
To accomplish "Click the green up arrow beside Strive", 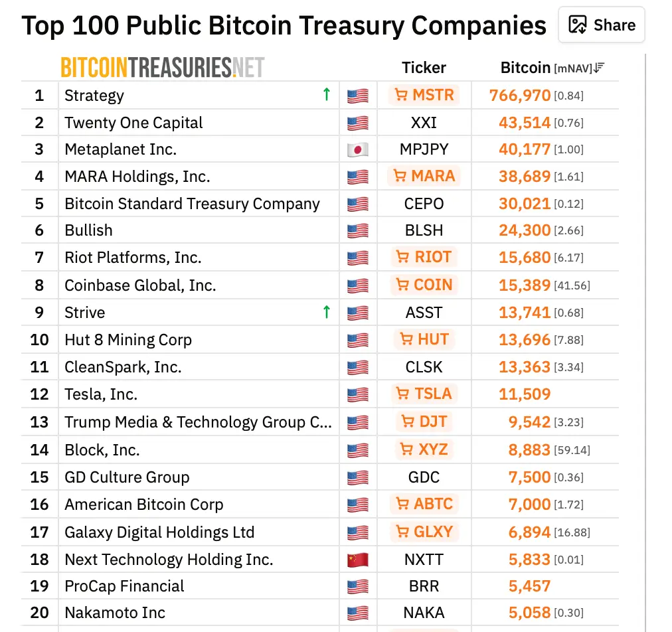I will tap(326, 312).
